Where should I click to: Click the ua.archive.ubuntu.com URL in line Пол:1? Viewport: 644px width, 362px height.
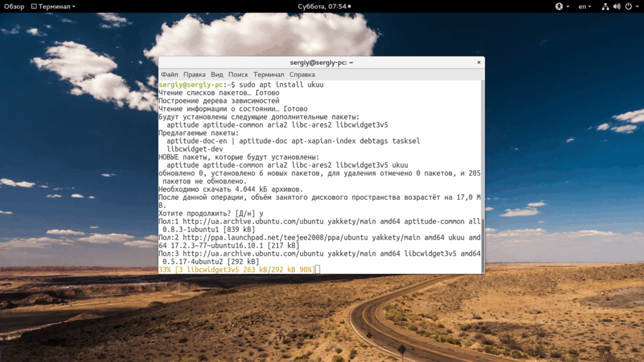pyautogui.click(x=253, y=221)
